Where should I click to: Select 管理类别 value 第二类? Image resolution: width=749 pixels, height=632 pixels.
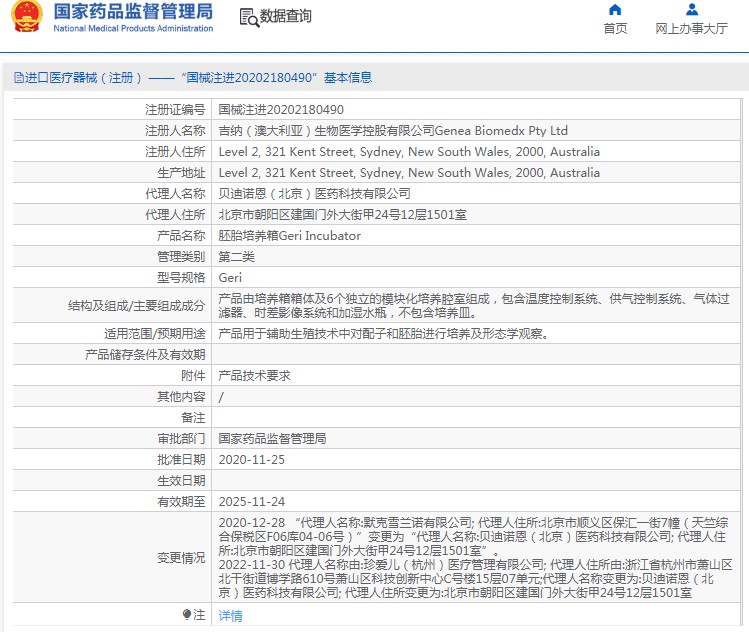pyautogui.click(x=236, y=257)
